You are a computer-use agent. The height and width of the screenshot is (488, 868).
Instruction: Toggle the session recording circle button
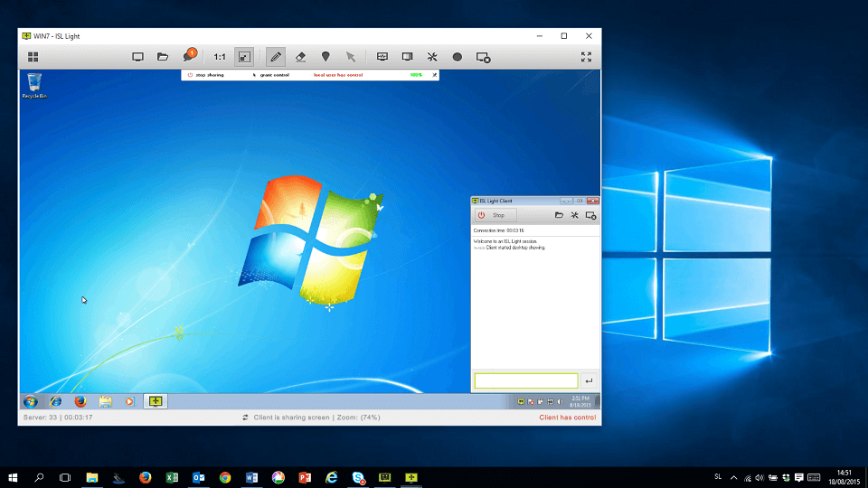tap(458, 56)
